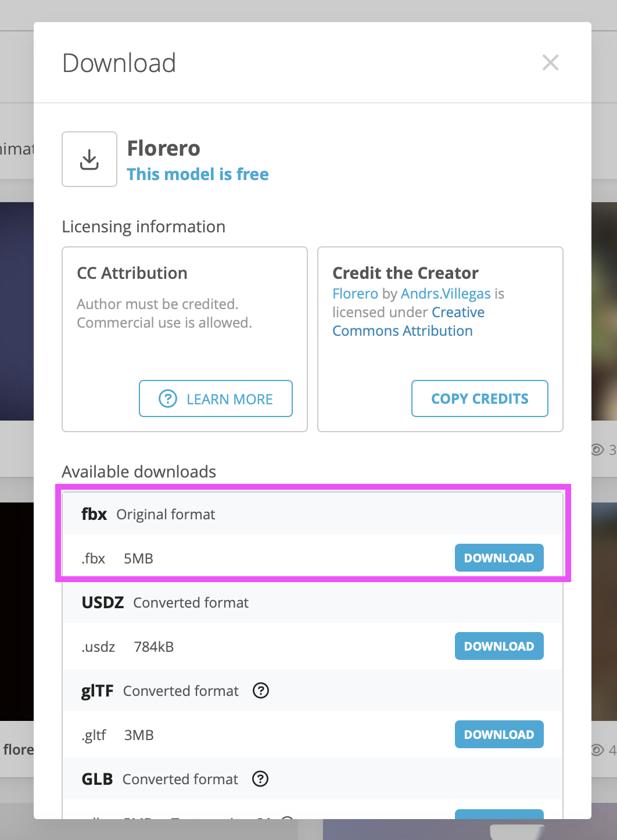Click the download arrow icon beside Florero
The image size is (617, 840).
(x=89, y=159)
